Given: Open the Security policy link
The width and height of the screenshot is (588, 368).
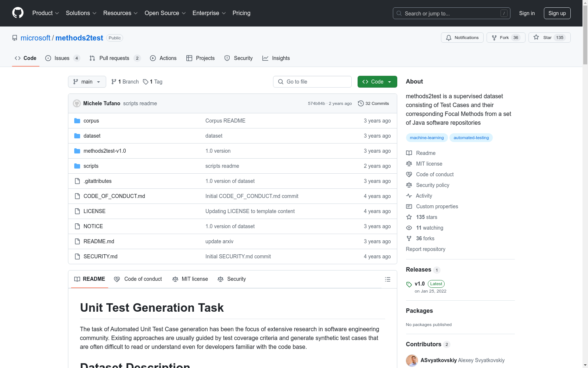Looking at the screenshot, I should [428, 185].
